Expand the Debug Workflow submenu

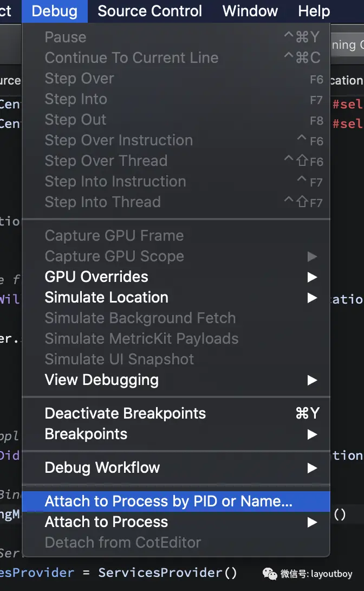[102, 468]
